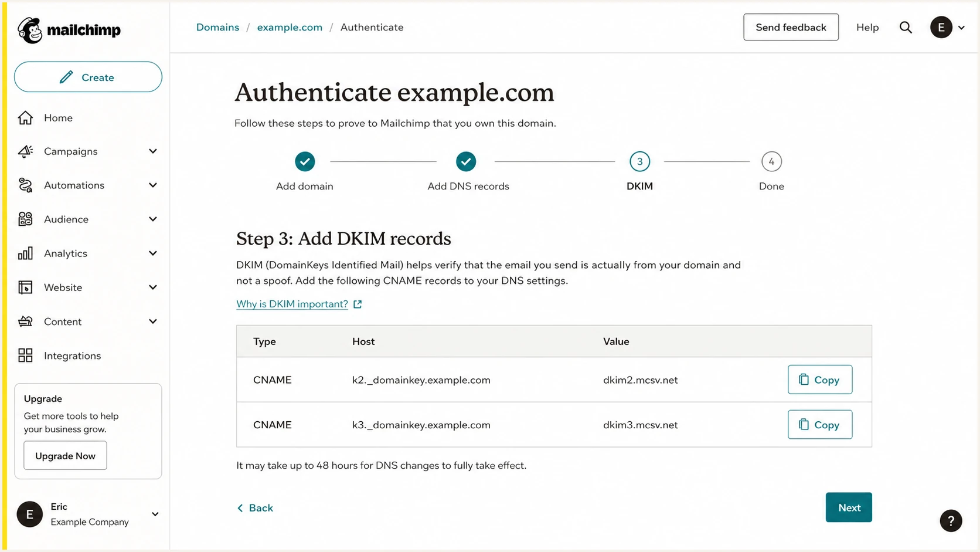Click the completed Add domain step checkmark

coord(305,161)
